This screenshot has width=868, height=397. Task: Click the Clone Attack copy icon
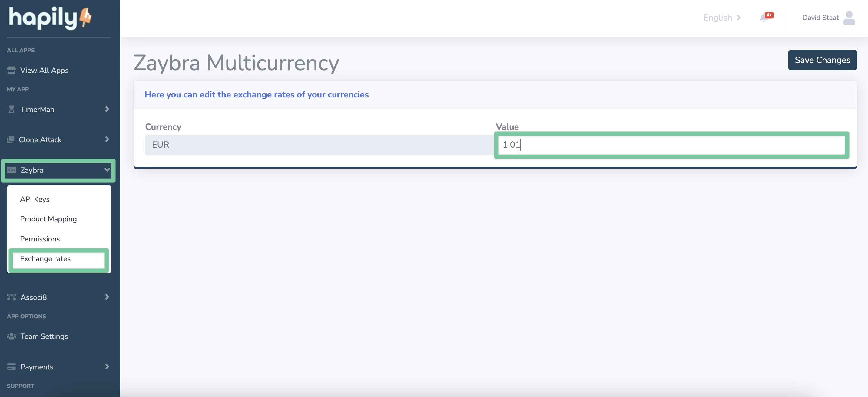[11, 139]
